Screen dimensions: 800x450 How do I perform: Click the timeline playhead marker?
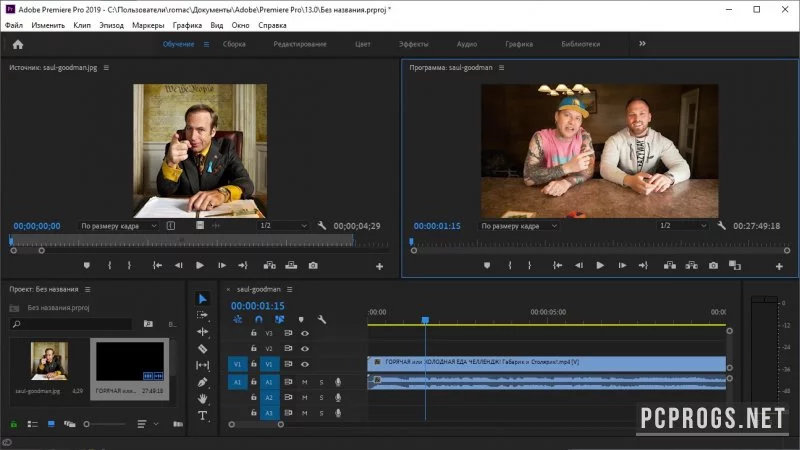point(425,320)
